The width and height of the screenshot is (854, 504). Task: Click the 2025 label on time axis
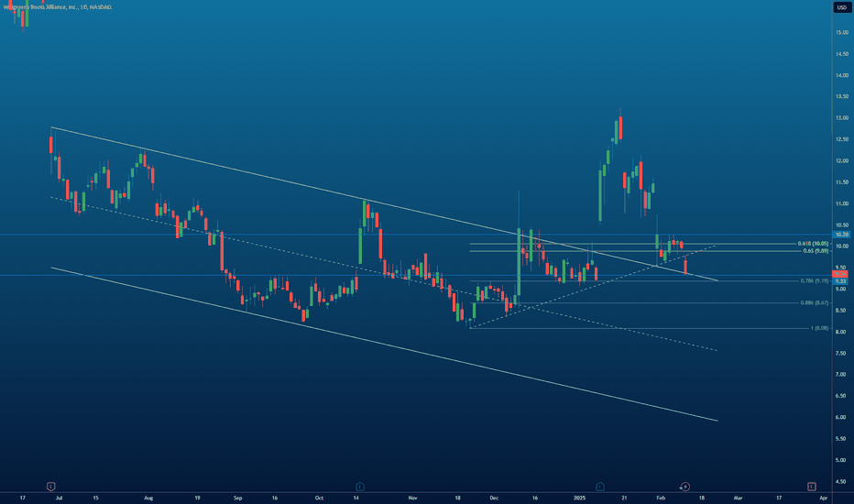pos(579,498)
